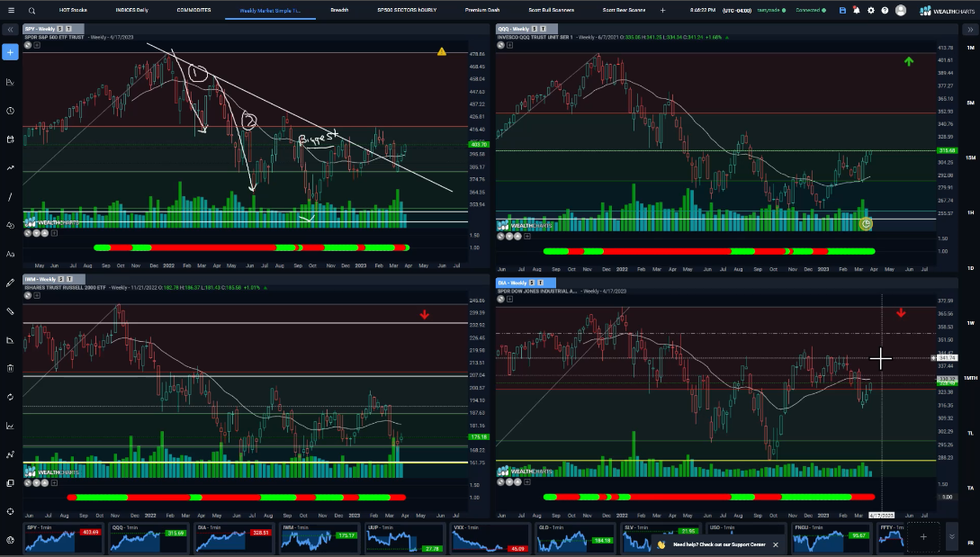Image resolution: width=980 pixels, height=557 pixels.
Task: Open the hamburger main menu
Action: (x=11, y=10)
